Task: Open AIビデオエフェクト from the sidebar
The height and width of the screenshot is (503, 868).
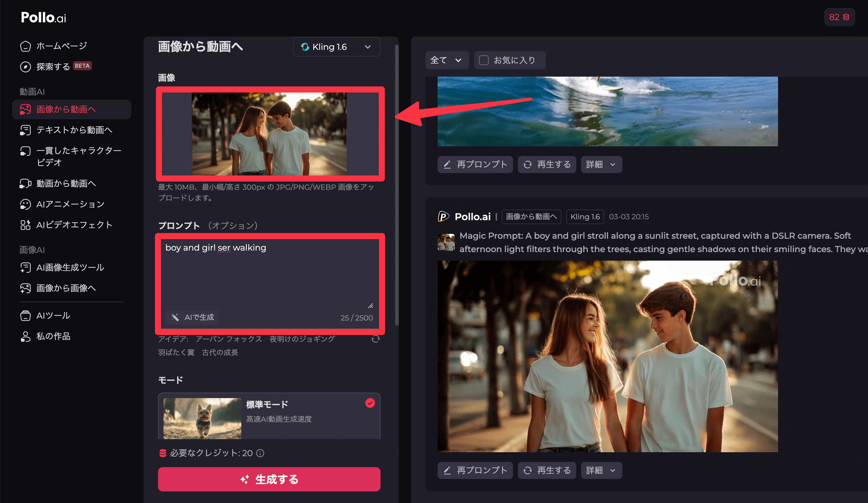Action: 74,225
